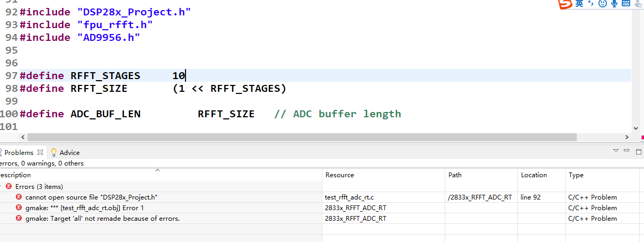Image resolution: width=644 pixels, height=242 pixels.
Task: Minimize the Problems panel
Action: click(628, 151)
